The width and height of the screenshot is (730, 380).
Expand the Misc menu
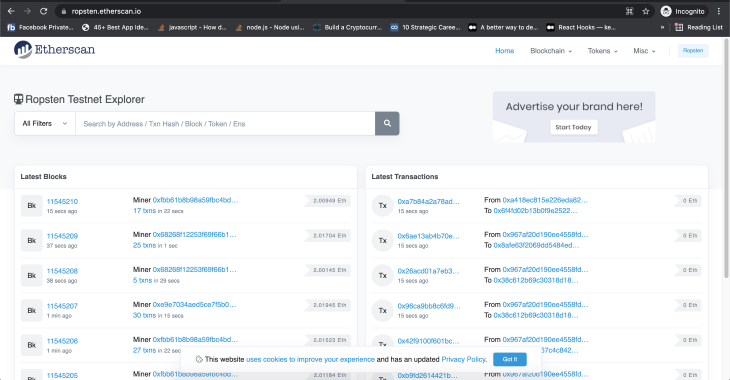coord(644,51)
